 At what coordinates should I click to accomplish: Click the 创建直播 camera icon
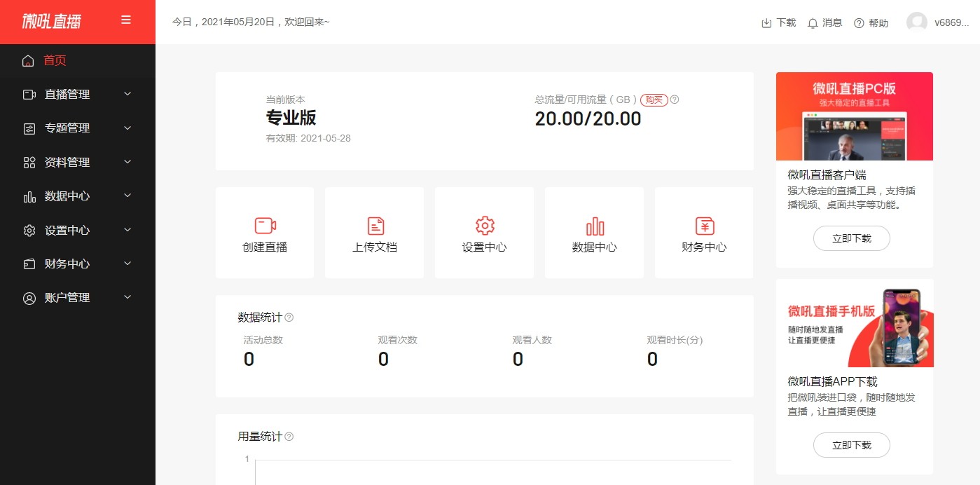click(265, 226)
